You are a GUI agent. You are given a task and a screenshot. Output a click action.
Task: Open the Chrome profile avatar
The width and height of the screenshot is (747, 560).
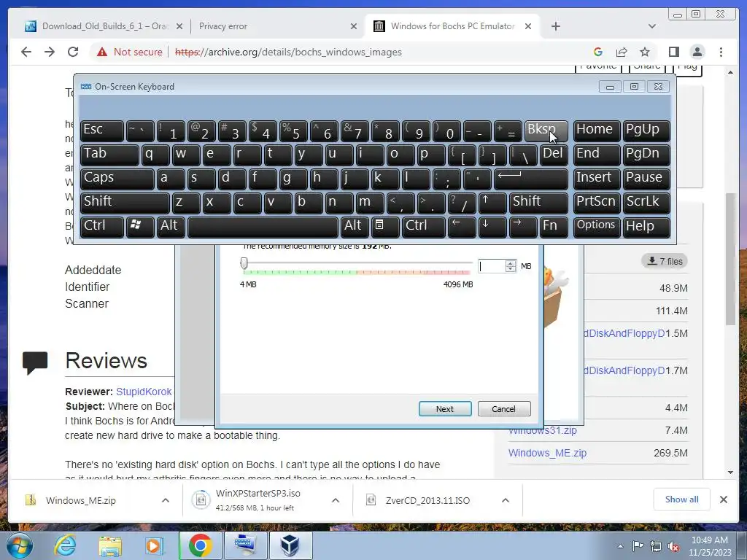pos(697,52)
